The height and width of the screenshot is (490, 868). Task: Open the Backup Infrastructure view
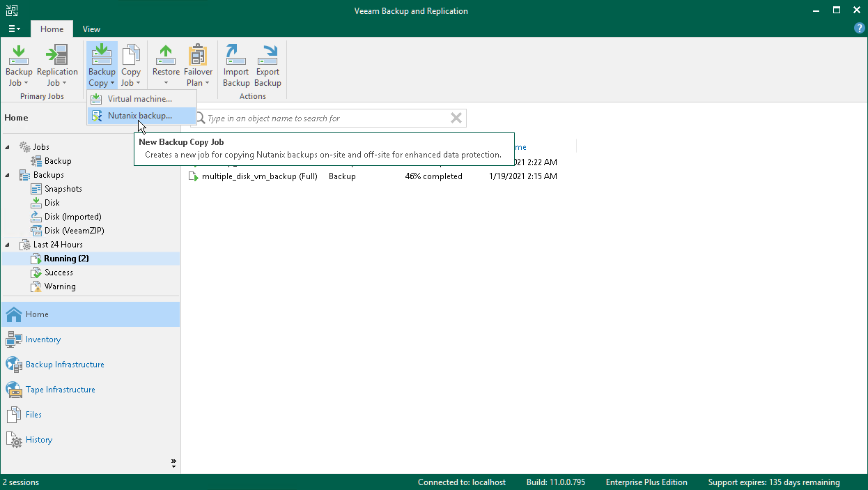[91, 365]
